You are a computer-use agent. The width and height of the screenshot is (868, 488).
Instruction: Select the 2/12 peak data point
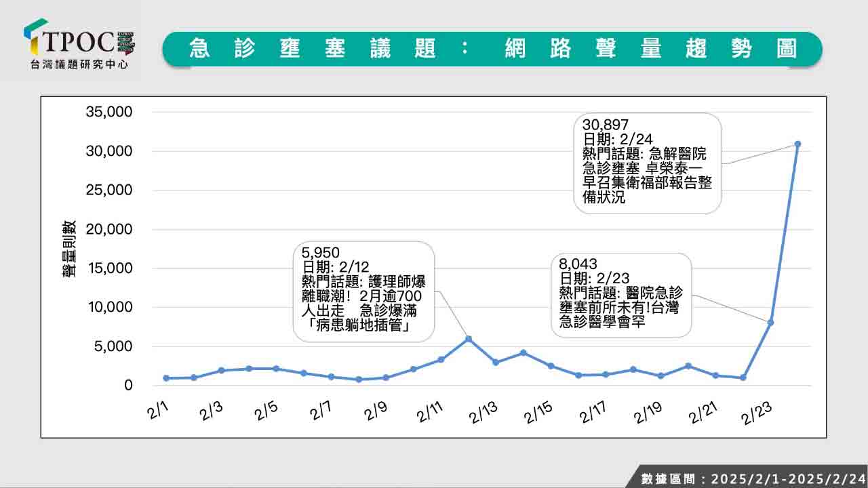(468, 339)
